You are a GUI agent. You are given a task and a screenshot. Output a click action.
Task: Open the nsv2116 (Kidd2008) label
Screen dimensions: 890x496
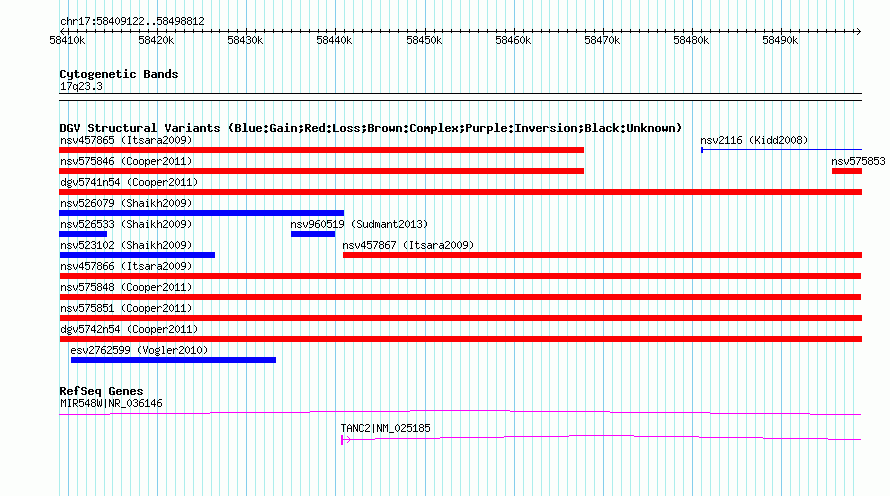point(754,140)
